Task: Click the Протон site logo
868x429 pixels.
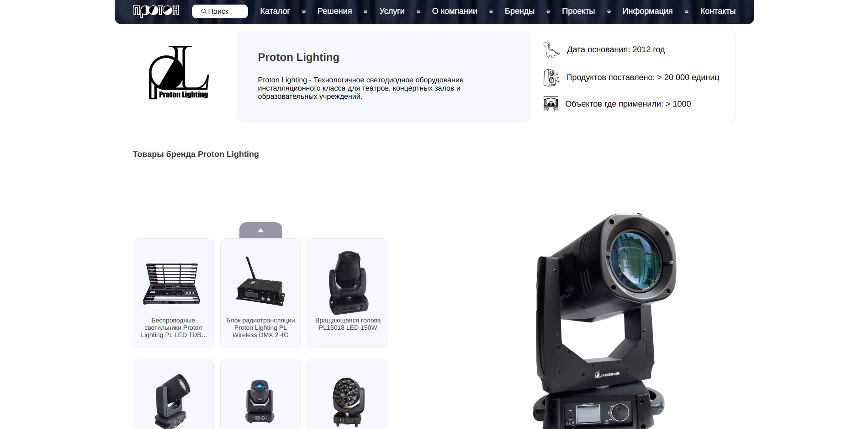Action: pyautogui.click(x=156, y=11)
